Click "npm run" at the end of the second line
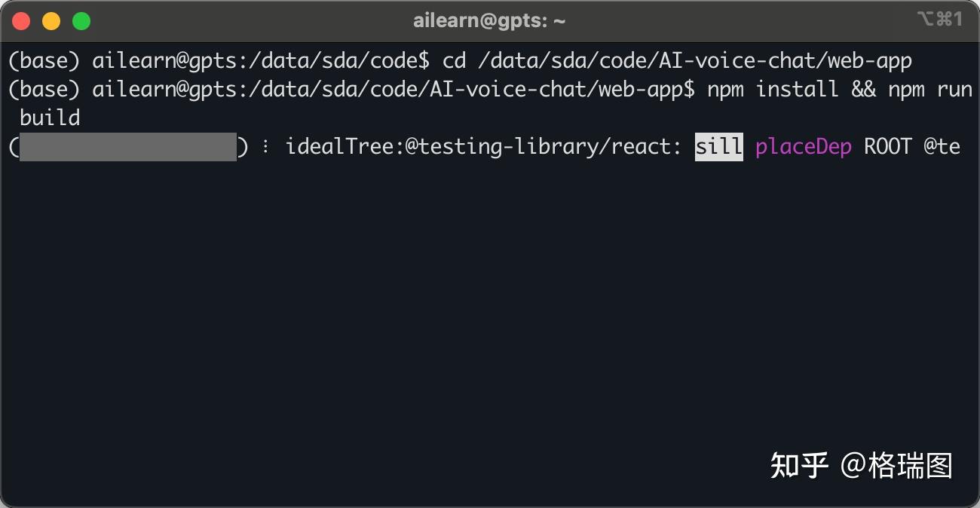 click(929, 89)
